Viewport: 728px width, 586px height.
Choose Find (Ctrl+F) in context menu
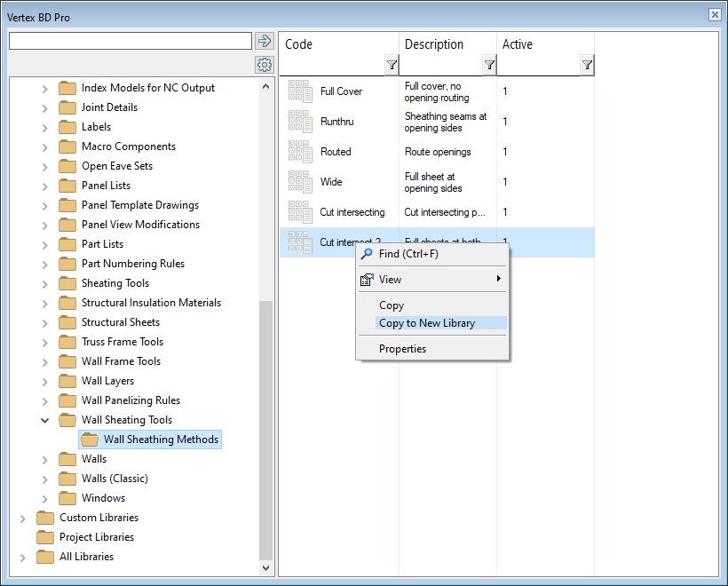408,254
